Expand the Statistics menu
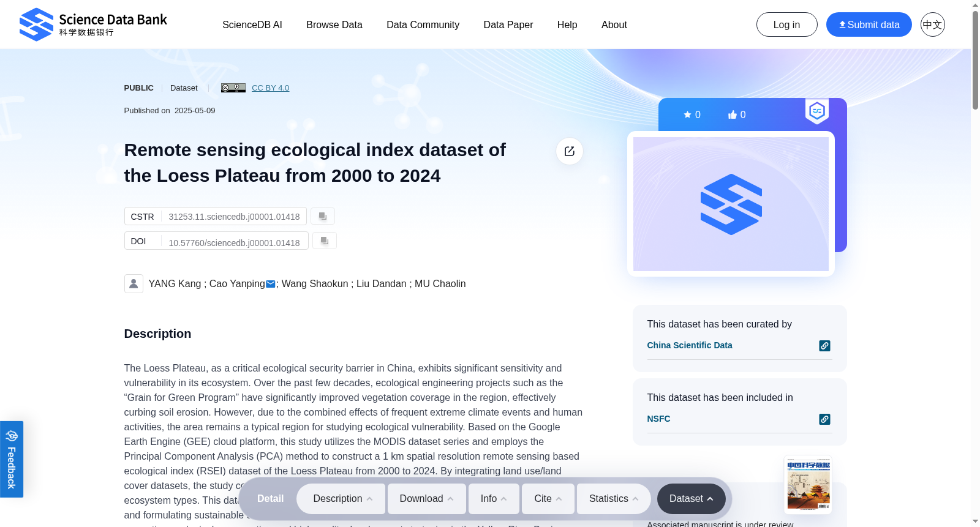The height and width of the screenshot is (527, 980). (x=614, y=499)
